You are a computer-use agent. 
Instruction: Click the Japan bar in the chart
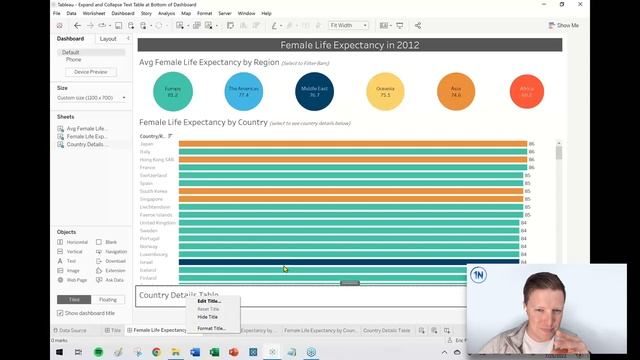click(x=353, y=144)
